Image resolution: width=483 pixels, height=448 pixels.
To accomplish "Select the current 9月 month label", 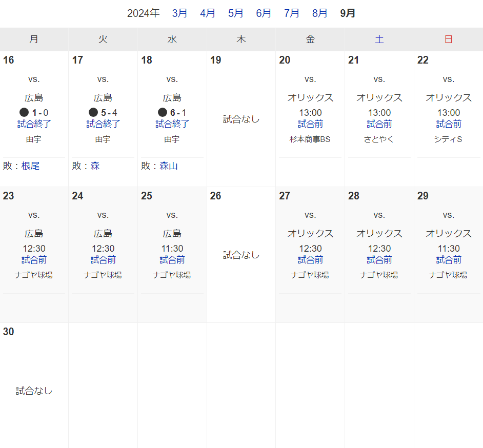I will [x=348, y=13].
